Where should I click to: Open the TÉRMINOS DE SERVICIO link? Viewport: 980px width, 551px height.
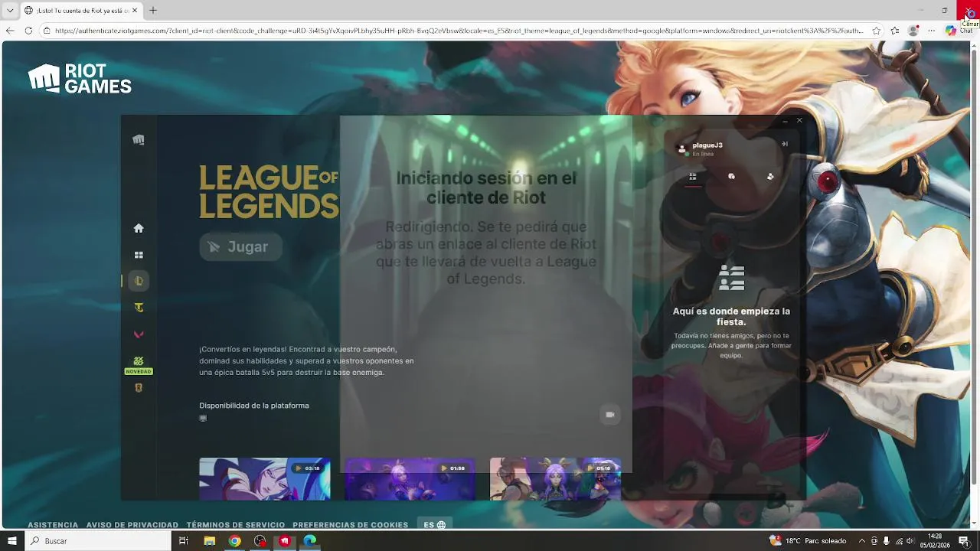(x=236, y=525)
